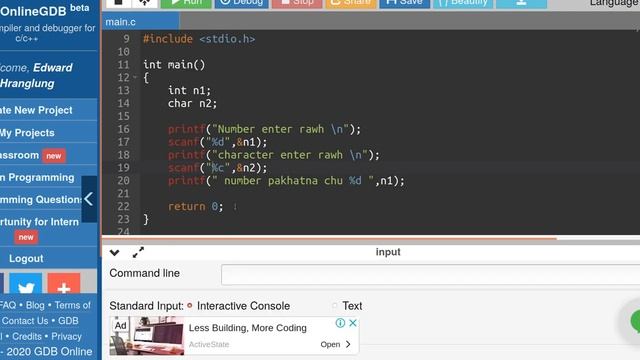Select the Text standard input option
The height and width of the screenshot is (360, 640).
tap(335, 305)
